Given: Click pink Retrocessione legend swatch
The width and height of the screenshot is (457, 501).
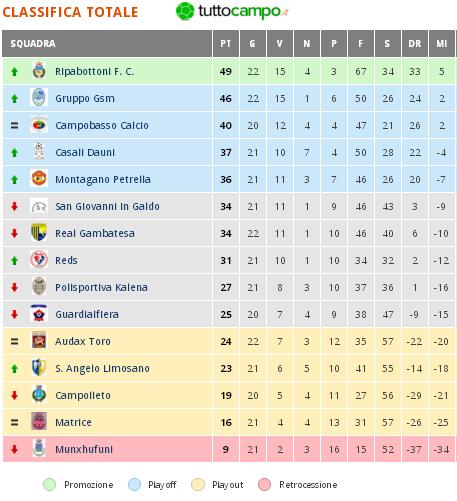Looking at the screenshot, I should 265,484.
